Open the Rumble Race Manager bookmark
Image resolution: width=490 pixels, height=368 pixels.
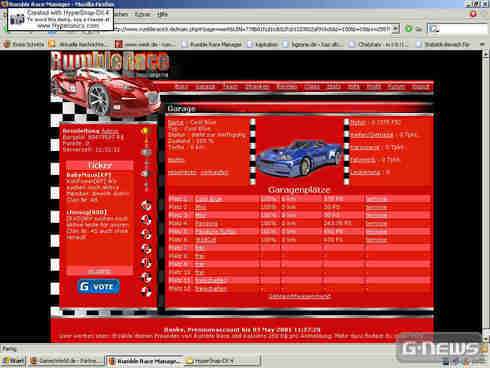tap(212, 44)
